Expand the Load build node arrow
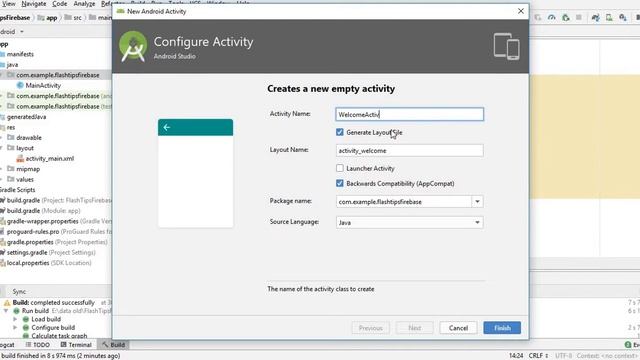 [15, 319]
